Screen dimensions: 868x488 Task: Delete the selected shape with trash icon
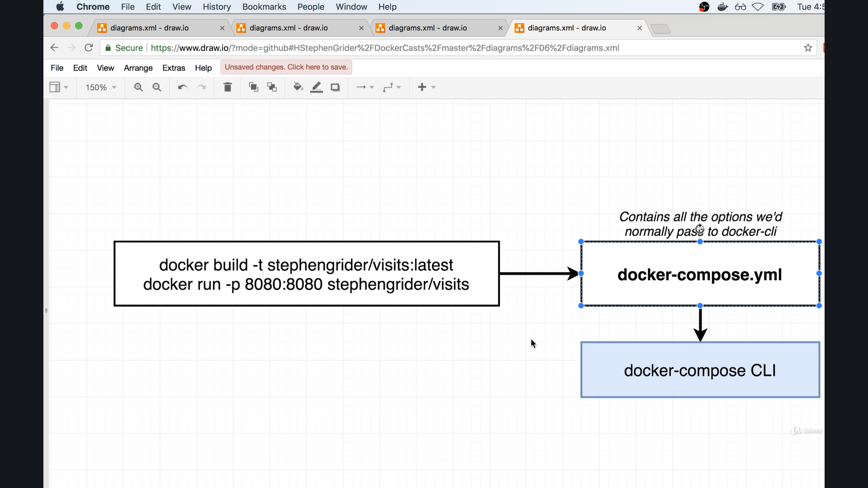[x=227, y=87]
